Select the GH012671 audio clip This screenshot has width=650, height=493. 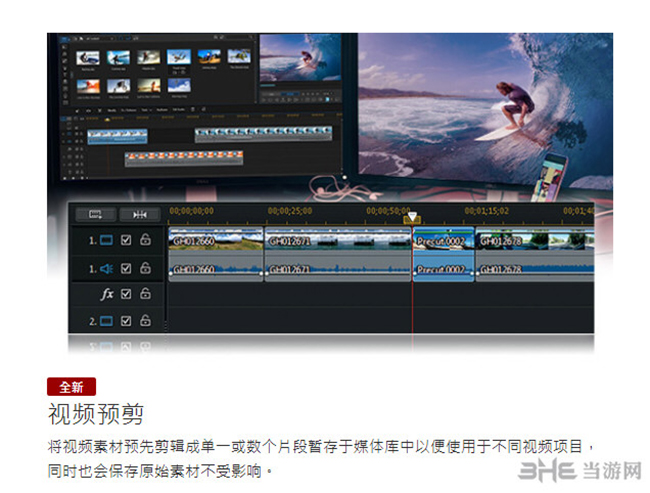pyautogui.click(x=338, y=270)
